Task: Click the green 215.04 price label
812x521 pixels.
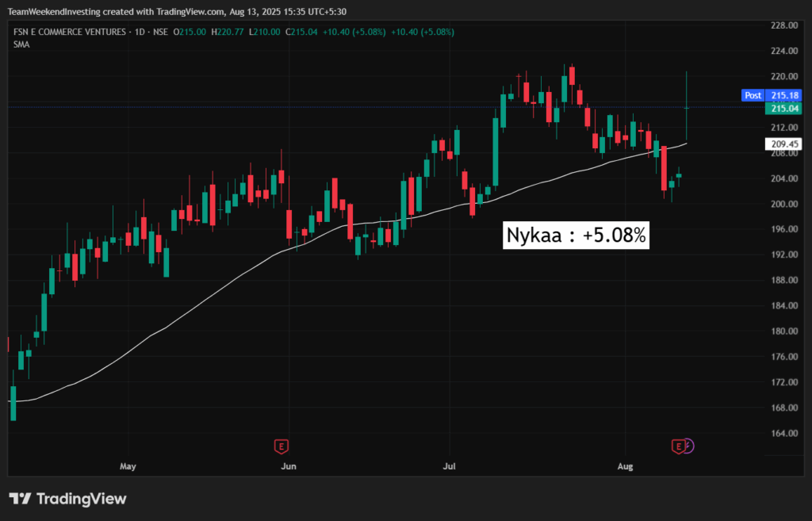Action: click(784, 108)
